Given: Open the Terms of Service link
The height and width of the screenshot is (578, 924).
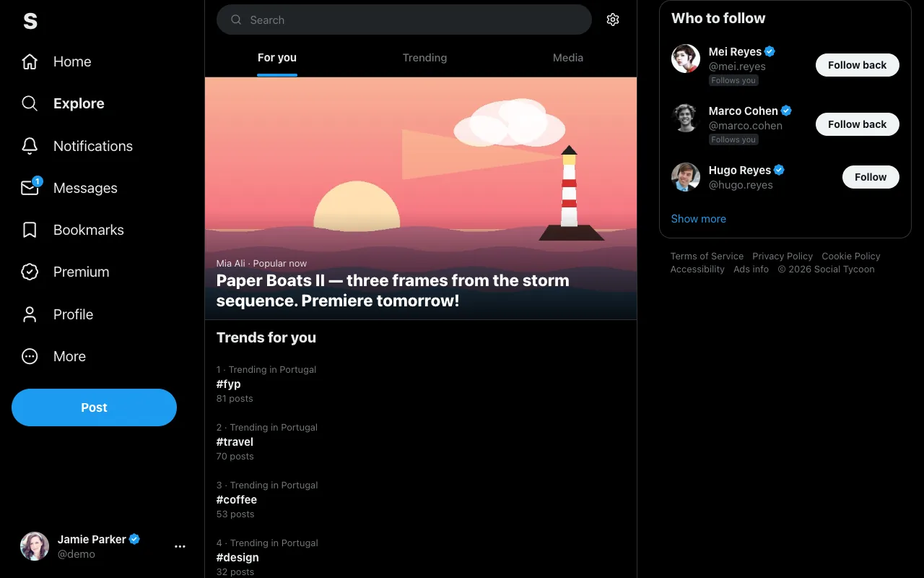Looking at the screenshot, I should pos(707,256).
